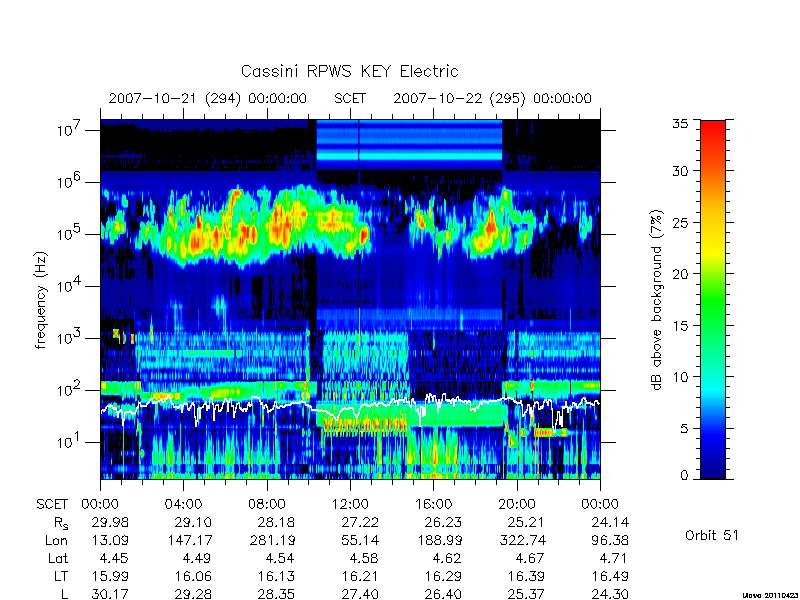Click the 10^1 frequency tick label
Image resolution: width=800 pixels, height=600 pixels.
(x=70, y=441)
